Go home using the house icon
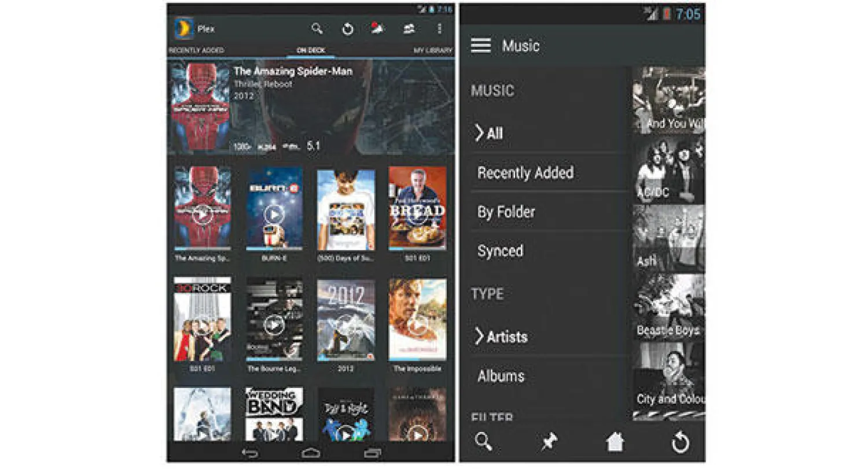The image size is (868, 469). click(615, 442)
